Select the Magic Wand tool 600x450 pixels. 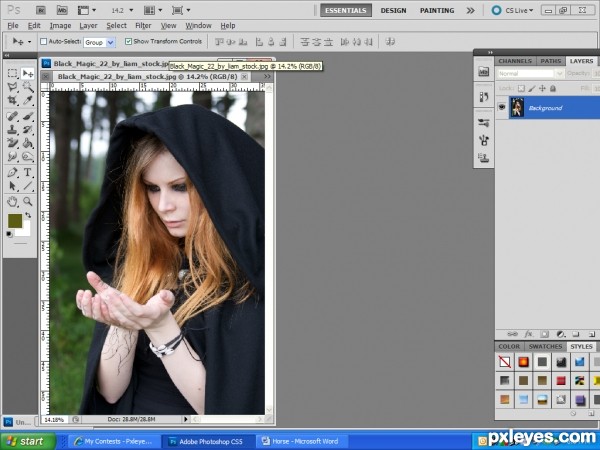tap(28, 87)
